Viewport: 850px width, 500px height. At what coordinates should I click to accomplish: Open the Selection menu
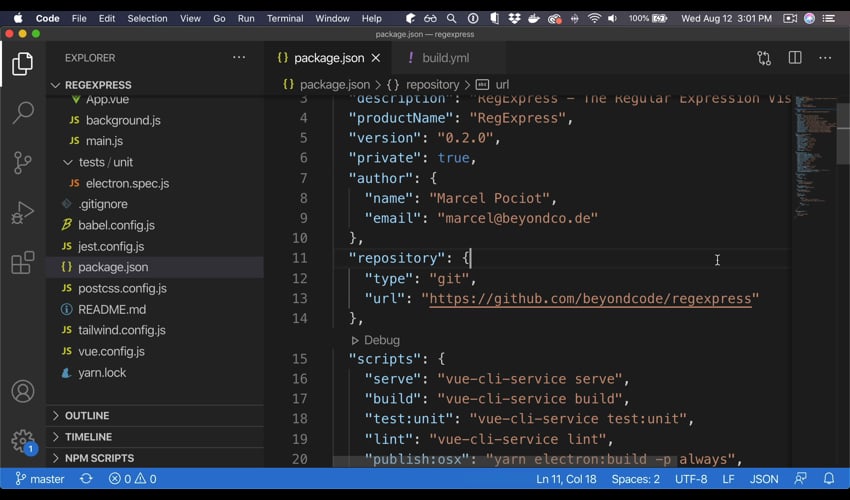coord(147,18)
